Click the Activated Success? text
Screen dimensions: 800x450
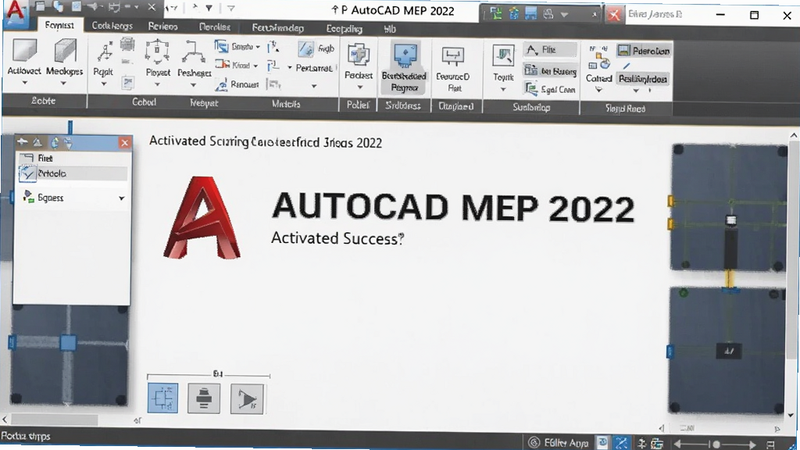coord(337,238)
